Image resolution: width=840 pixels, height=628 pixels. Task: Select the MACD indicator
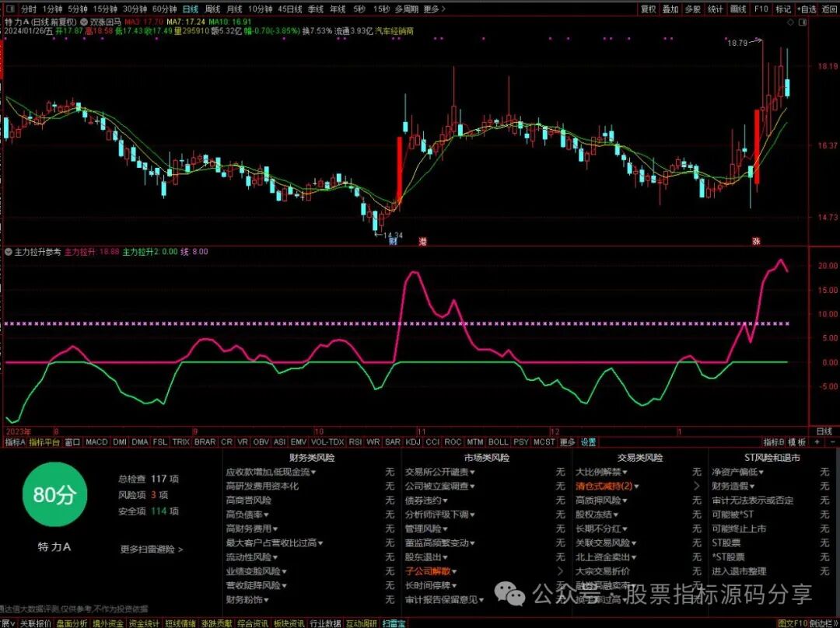(x=96, y=442)
